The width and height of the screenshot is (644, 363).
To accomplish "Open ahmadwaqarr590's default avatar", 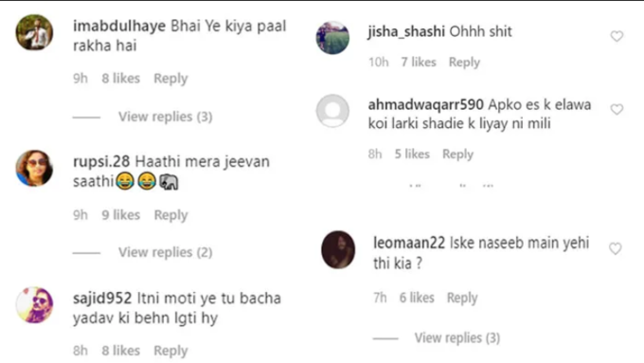I will 332,111.
